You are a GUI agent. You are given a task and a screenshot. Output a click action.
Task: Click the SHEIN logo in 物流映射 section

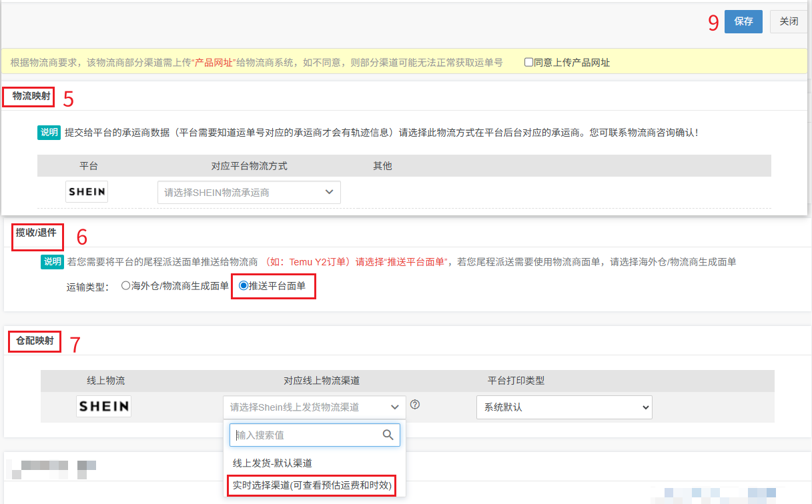point(87,192)
